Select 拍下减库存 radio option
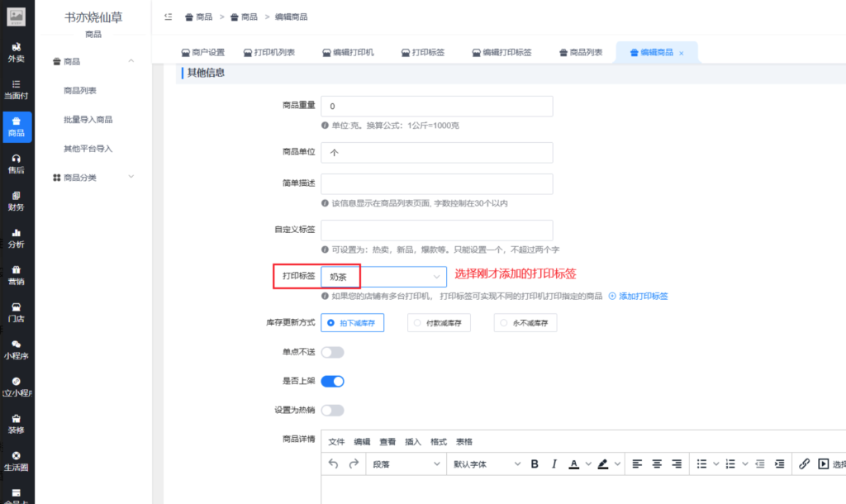Viewport: 846px width, 504px height. [x=352, y=323]
